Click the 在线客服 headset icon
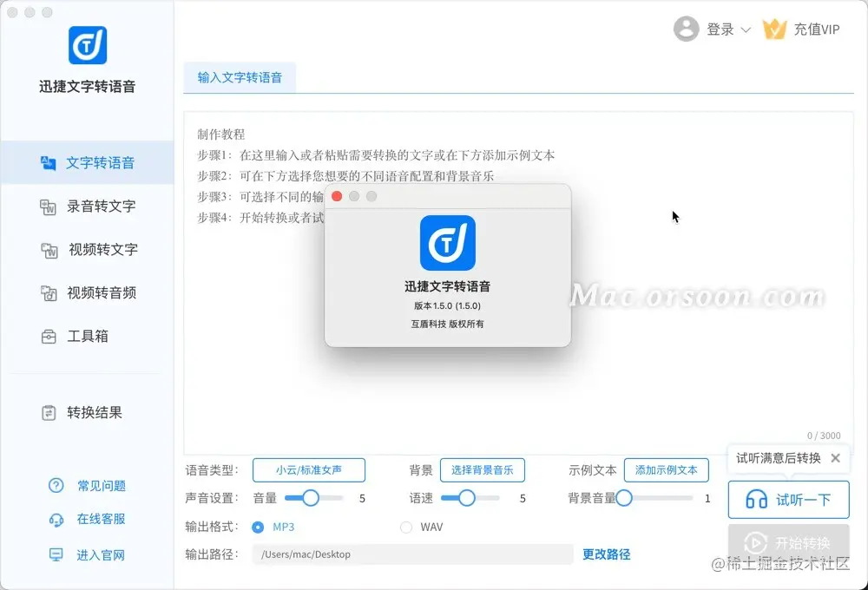 (x=56, y=519)
